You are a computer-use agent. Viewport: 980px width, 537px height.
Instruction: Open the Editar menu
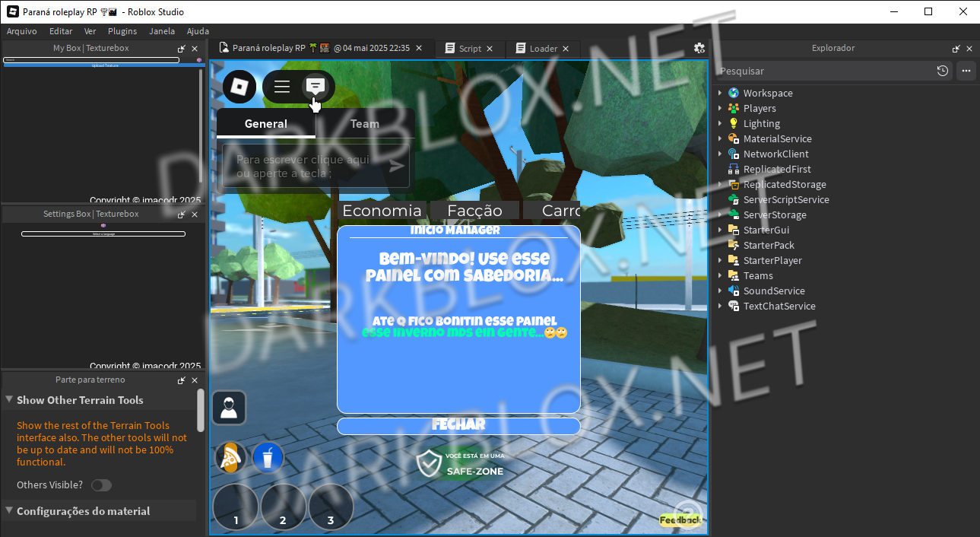(x=61, y=31)
